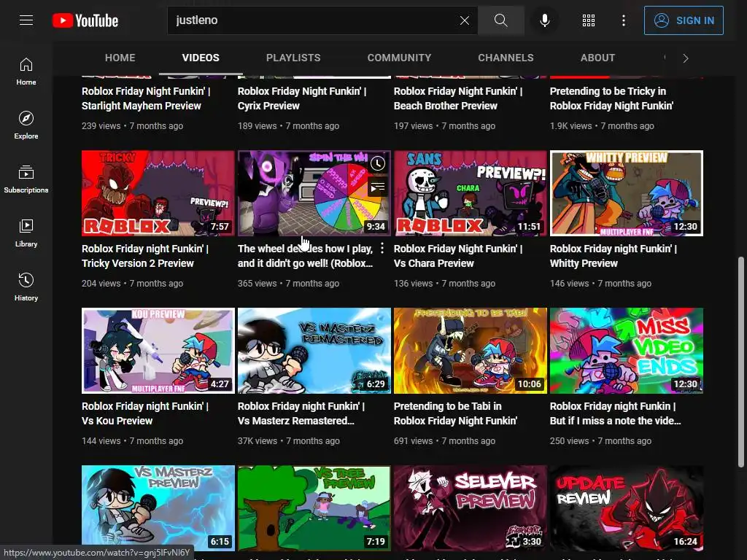Screen dimensions: 747x560
Task: Open the Whitty Preview thumbnail
Action: click(627, 193)
